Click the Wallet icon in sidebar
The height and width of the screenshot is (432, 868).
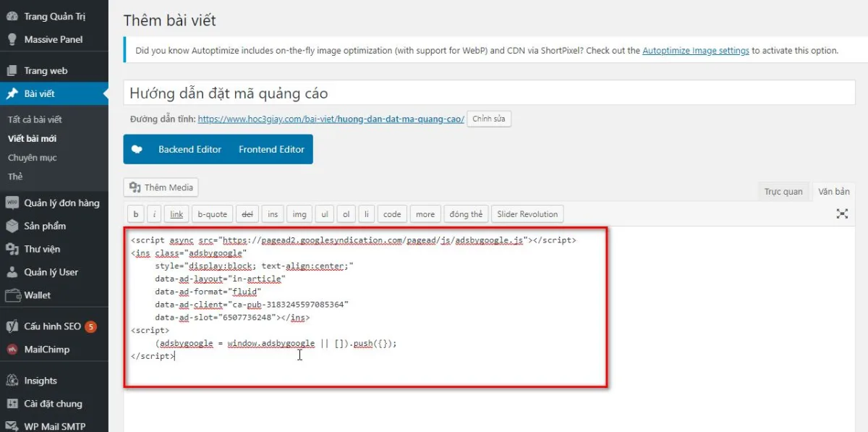[12, 295]
